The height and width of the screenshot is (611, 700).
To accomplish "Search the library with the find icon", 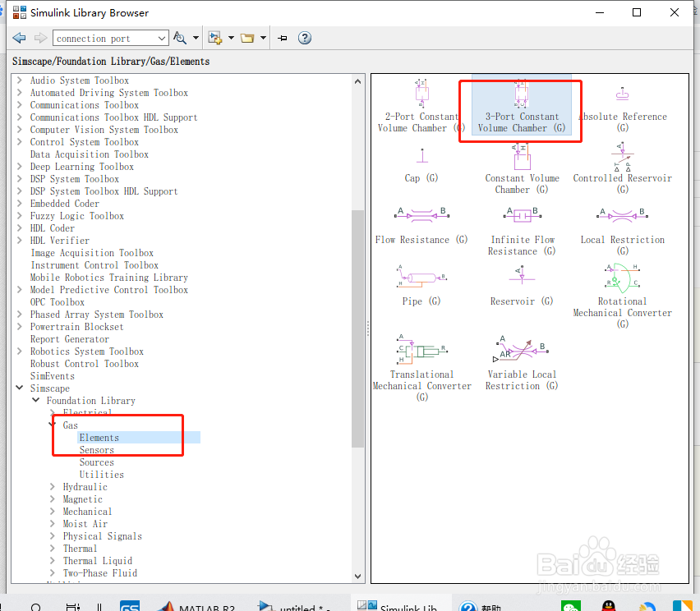I will click(179, 38).
